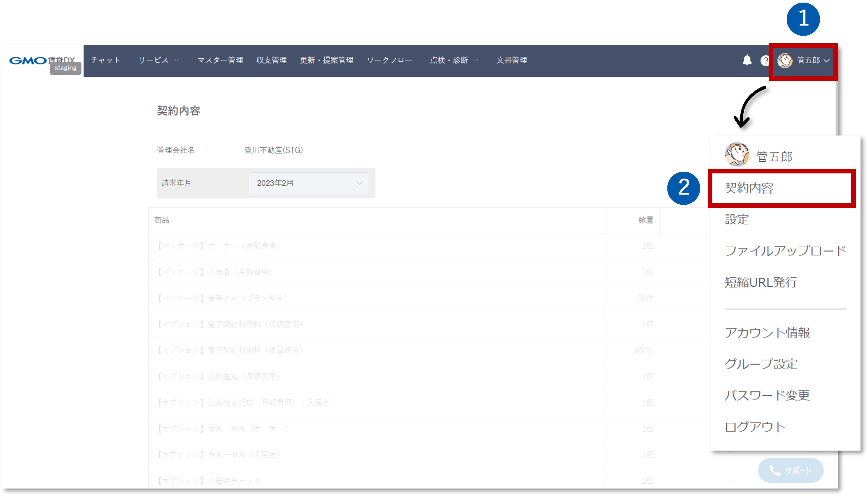Open アカウント情報 from the menu

coord(767,333)
